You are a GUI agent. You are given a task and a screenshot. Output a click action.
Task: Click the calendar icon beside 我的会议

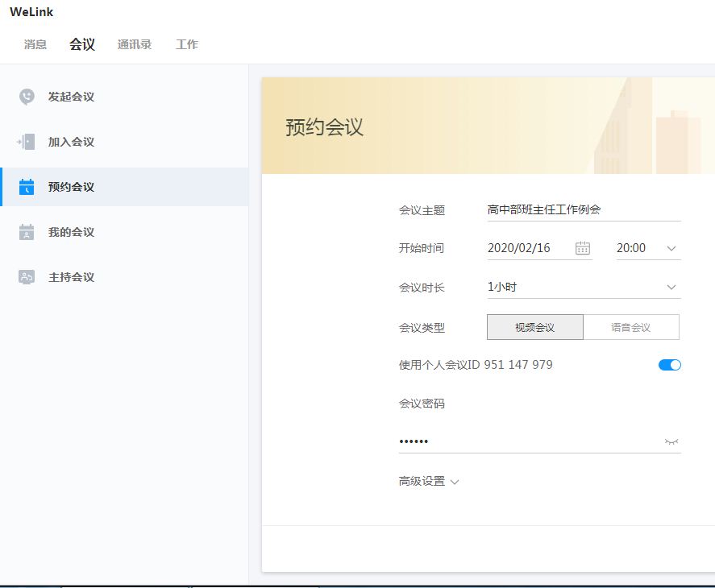point(27,232)
